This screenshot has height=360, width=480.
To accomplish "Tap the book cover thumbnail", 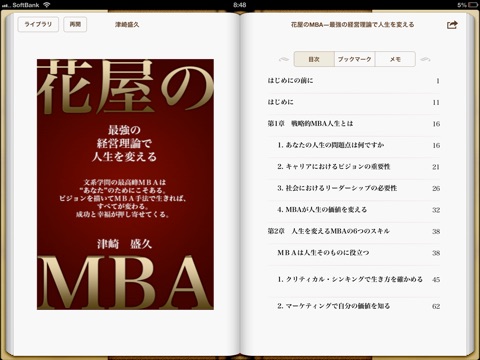I will pos(125,184).
